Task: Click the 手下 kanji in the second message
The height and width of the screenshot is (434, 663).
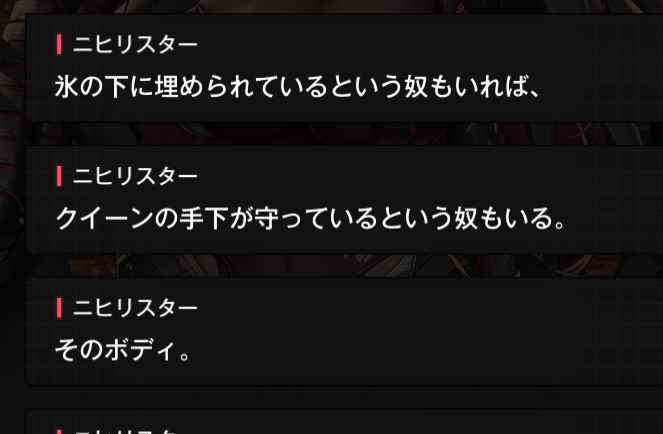Action: coord(203,219)
